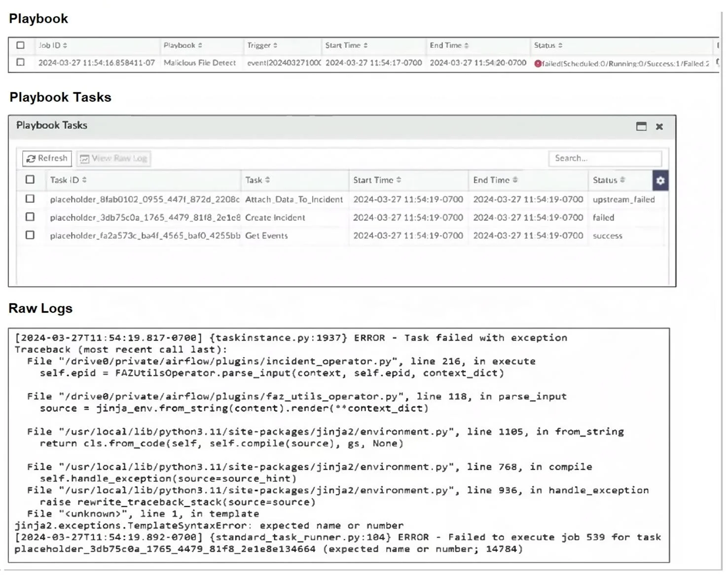Check the Attach_Data_To_Incident task row checkbox
The height and width of the screenshot is (575, 728).
click(x=30, y=199)
